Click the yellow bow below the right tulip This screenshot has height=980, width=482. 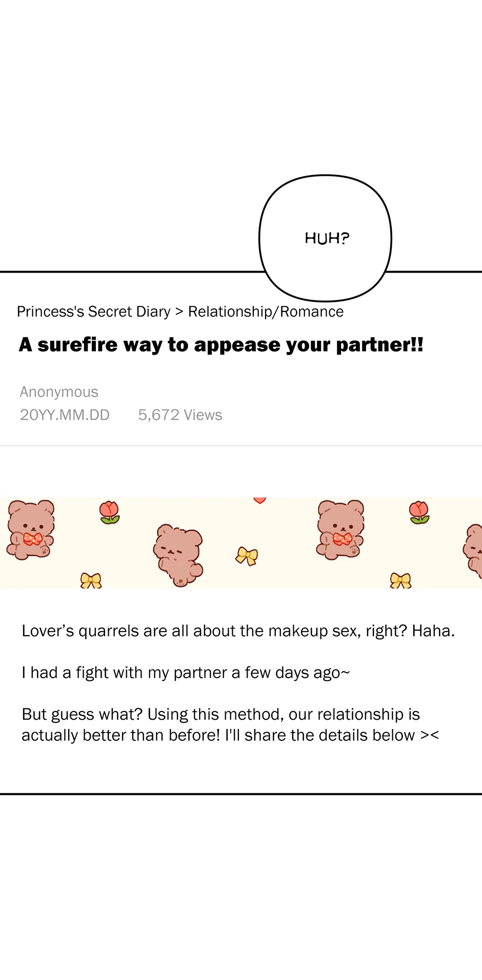400,580
